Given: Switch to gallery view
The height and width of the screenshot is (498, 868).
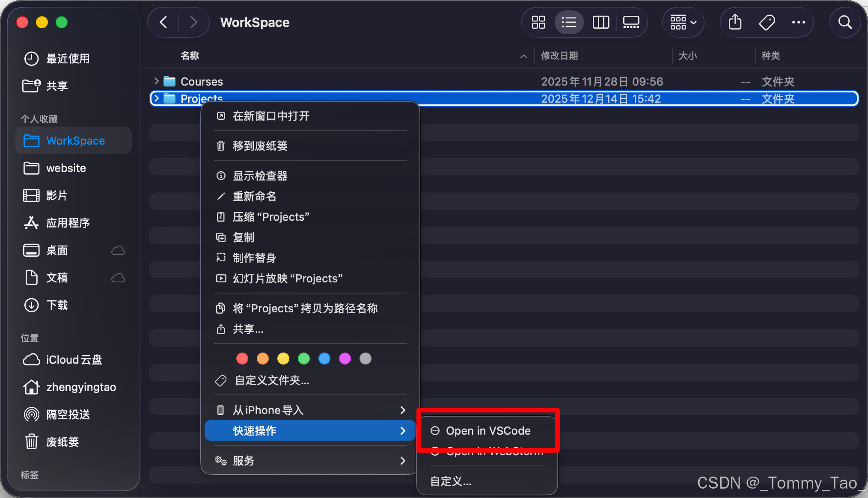Looking at the screenshot, I should click(631, 22).
